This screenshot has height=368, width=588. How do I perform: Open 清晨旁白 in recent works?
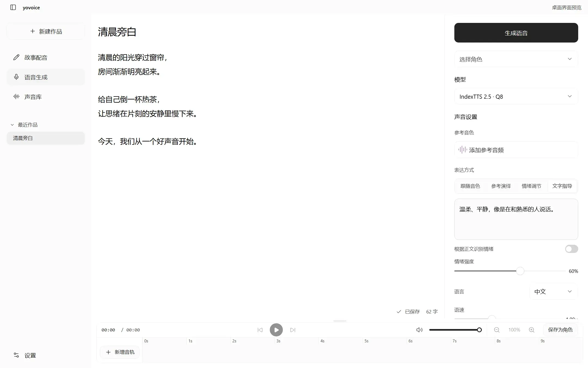pos(46,138)
